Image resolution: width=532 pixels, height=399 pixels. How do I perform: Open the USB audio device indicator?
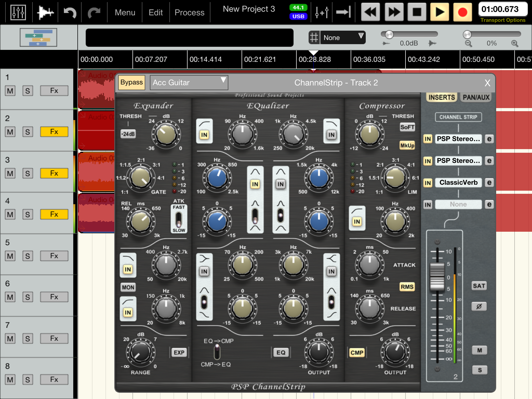(298, 16)
